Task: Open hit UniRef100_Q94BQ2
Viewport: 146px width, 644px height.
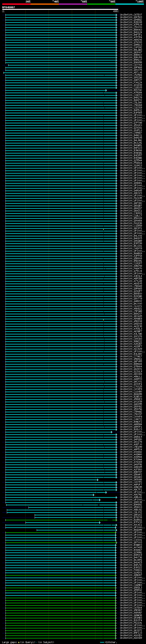Action: pyautogui.click(x=131, y=20)
